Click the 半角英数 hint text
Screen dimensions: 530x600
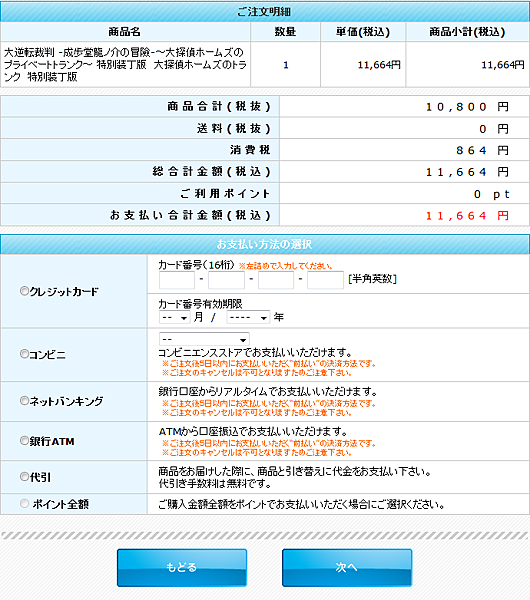[x=372, y=279]
